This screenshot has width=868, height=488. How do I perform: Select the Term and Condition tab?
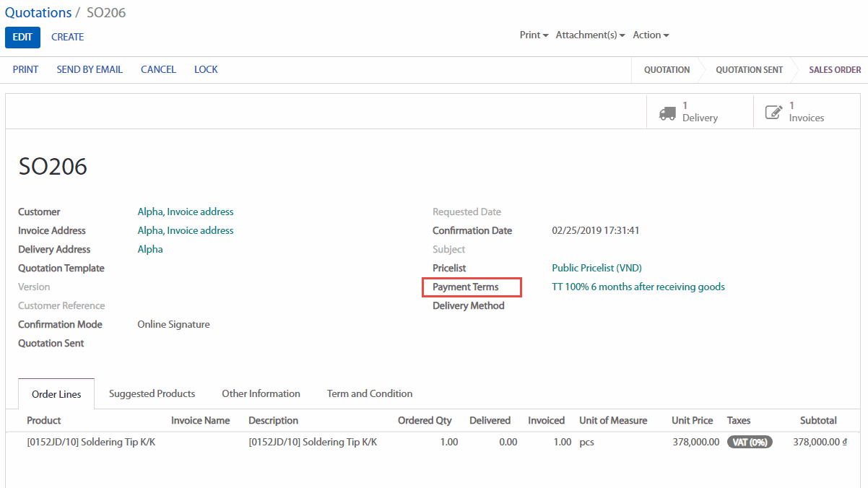pos(370,393)
